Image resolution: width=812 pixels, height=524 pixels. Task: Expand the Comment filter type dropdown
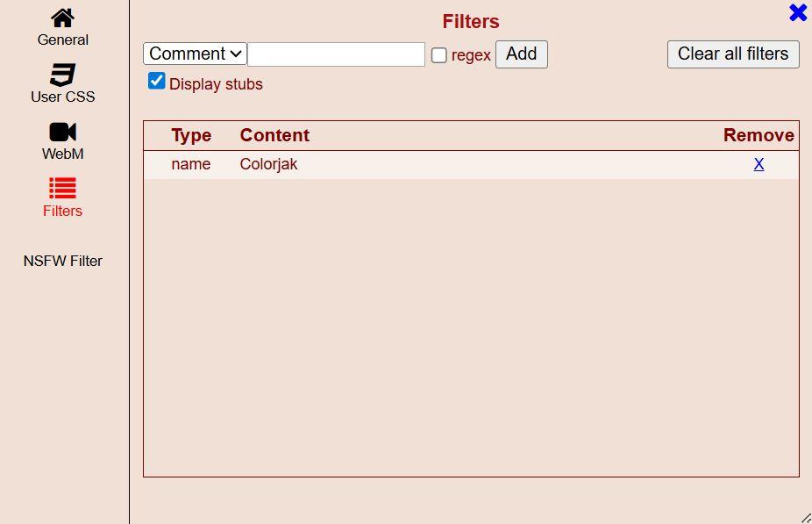[195, 54]
